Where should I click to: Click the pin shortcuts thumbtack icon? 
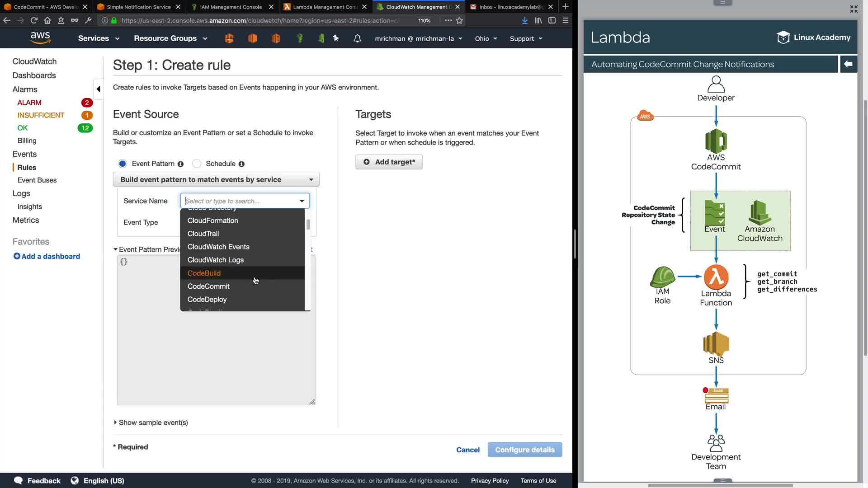(x=336, y=38)
